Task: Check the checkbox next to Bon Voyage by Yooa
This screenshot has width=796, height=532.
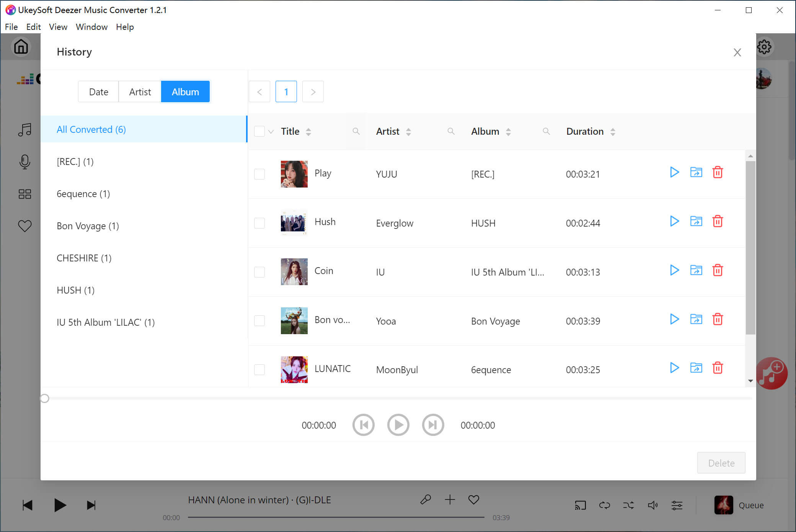Action: click(259, 321)
